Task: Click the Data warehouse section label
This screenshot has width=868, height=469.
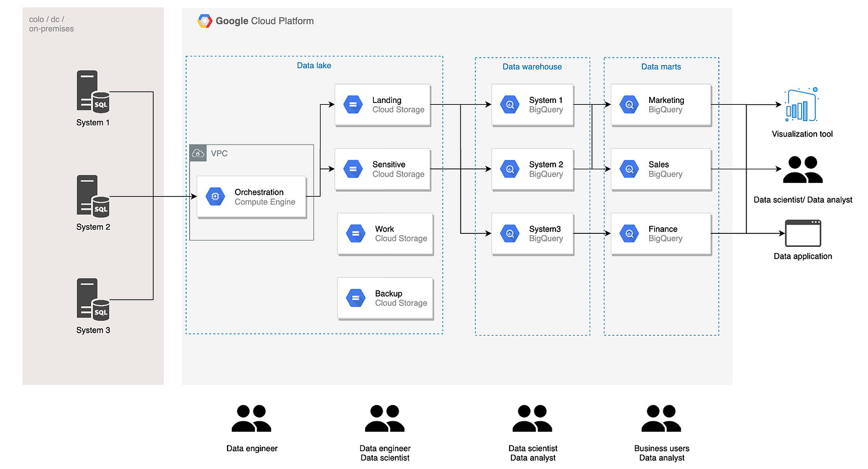Action: point(532,66)
